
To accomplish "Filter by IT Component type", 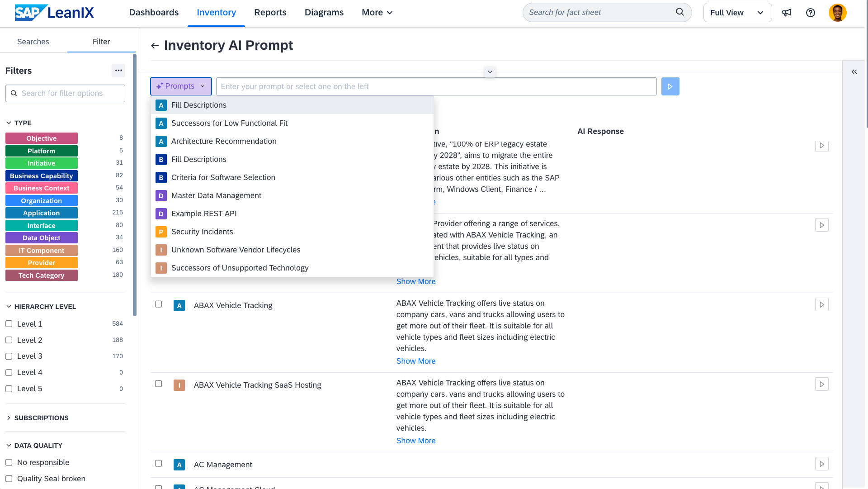I will pos(42,251).
